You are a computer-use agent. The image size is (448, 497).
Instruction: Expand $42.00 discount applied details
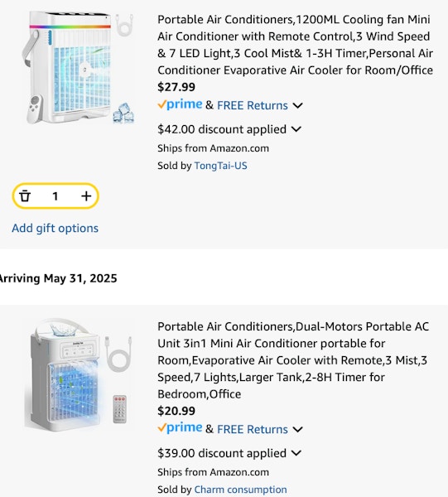296,129
